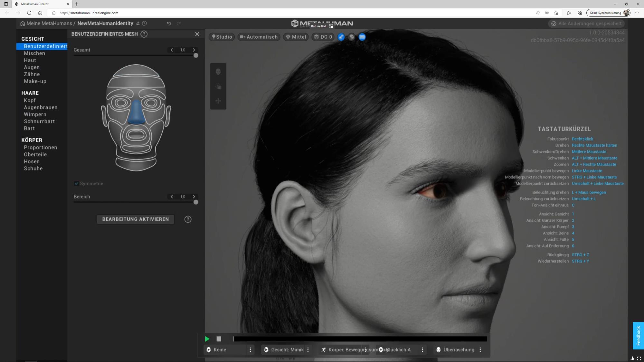Play the animation preview

207,339
